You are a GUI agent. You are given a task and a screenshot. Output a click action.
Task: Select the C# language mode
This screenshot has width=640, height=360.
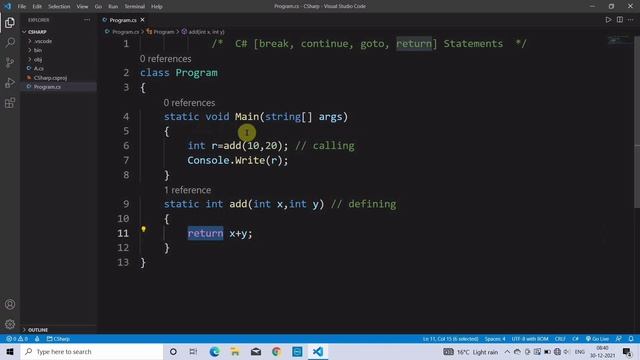pos(575,339)
